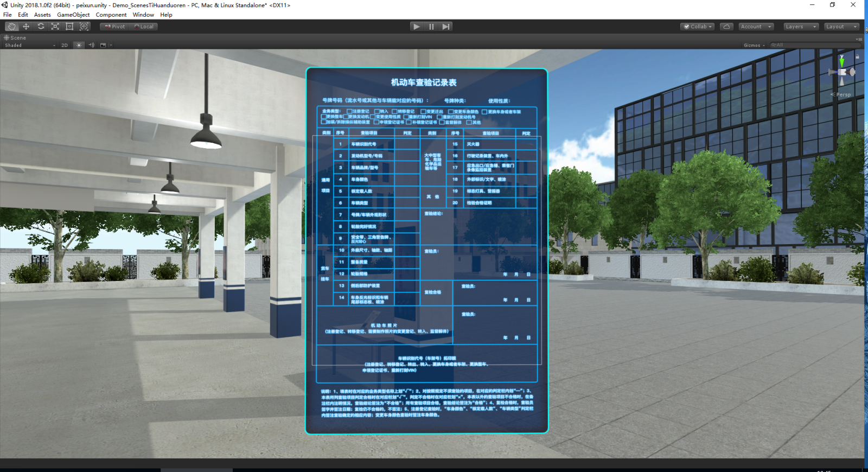Select the Scale tool

pyautogui.click(x=55, y=27)
